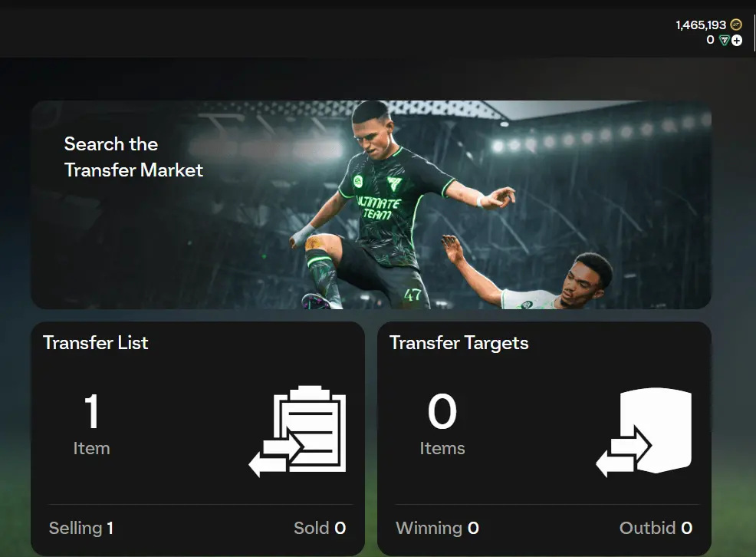
Task: Click the plus icon to add FC Points
Action: [x=737, y=41]
